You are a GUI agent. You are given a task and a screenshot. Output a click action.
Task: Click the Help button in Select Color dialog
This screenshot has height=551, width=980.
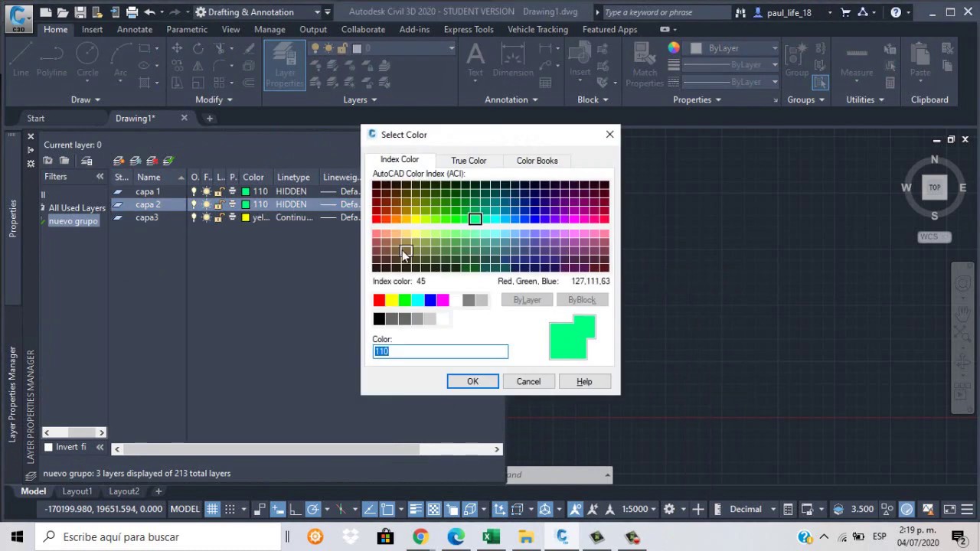pos(584,381)
